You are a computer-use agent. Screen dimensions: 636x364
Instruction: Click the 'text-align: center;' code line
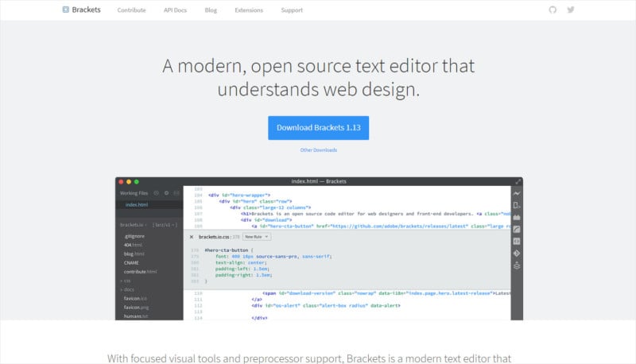241,262
